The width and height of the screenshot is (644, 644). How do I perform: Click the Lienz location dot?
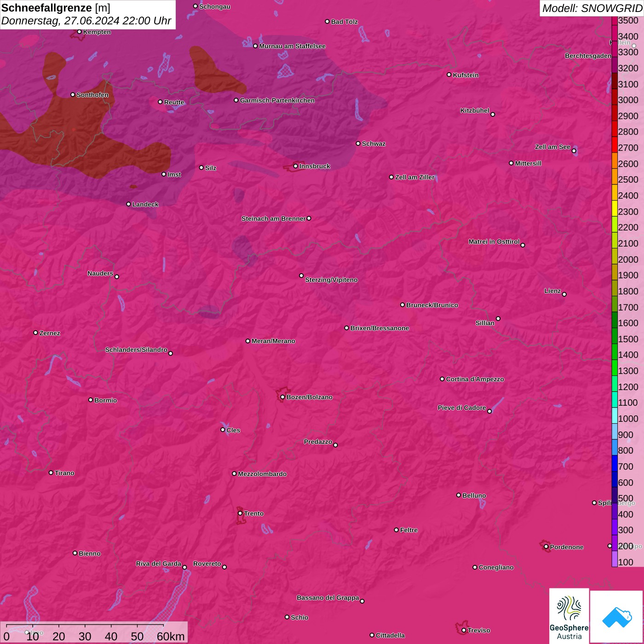point(564,294)
